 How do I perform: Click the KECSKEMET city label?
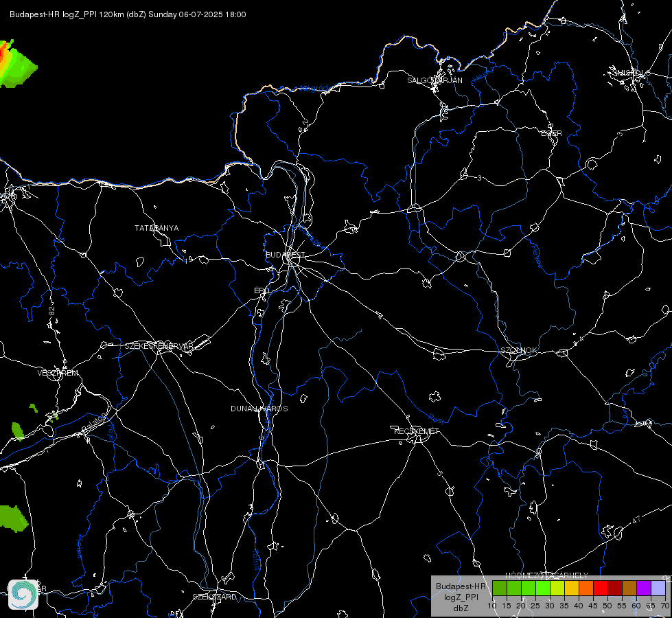coord(417,431)
